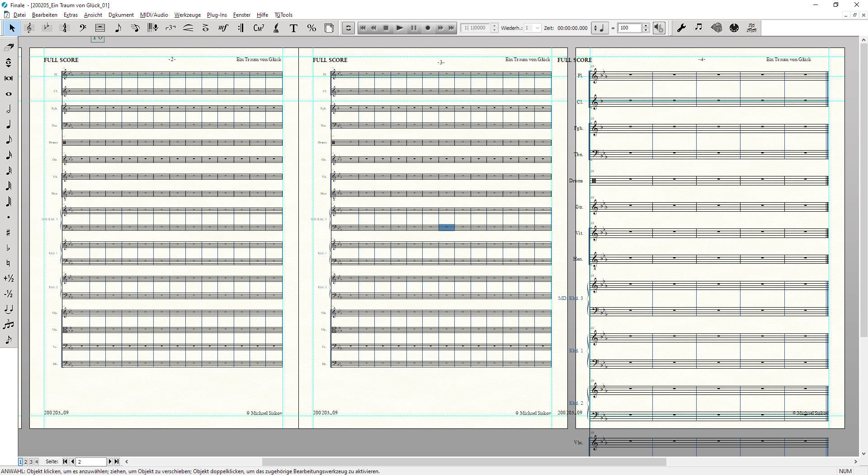Open the Werkzeuge menu

pyautogui.click(x=187, y=15)
